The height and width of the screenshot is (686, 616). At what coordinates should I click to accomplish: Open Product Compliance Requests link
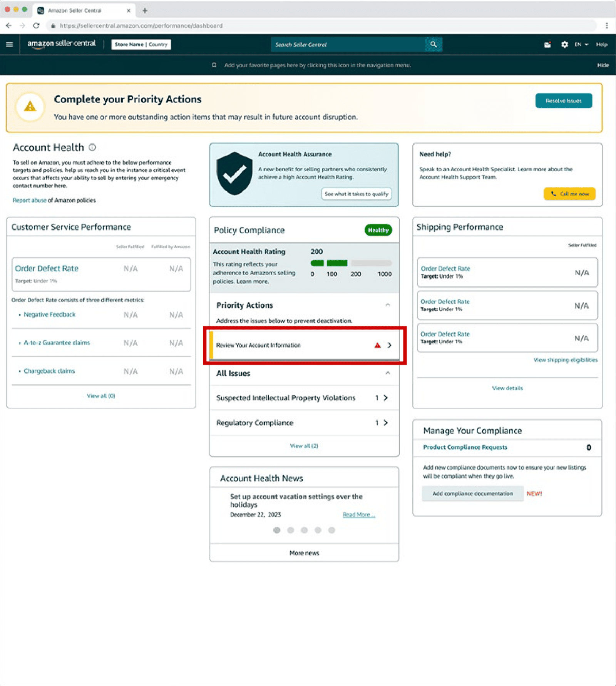tap(465, 447)
